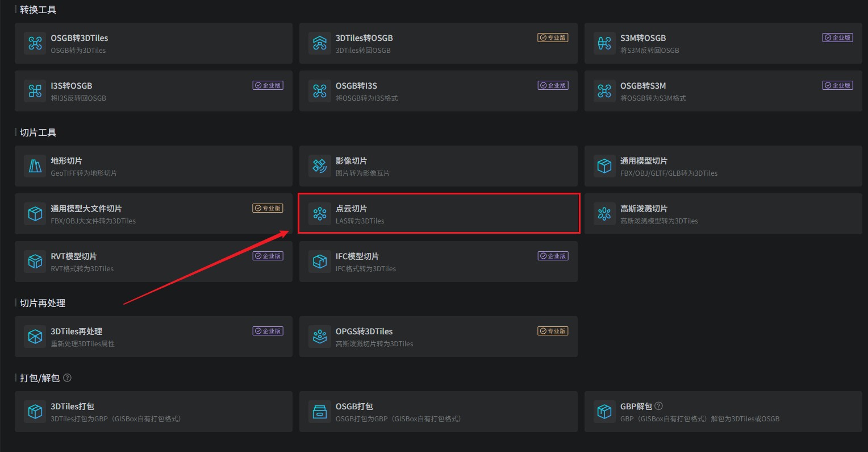Click the IFC模型切片 cube icon
Screen dimensions: 868x452
320,262
